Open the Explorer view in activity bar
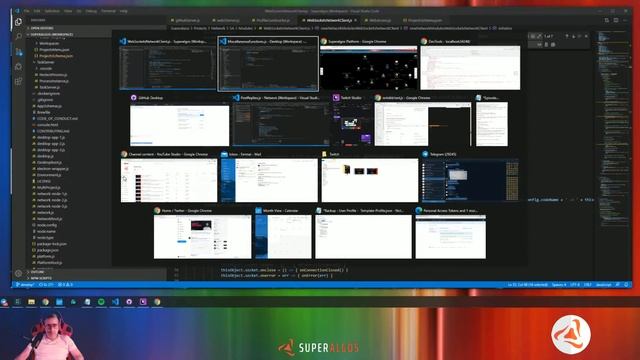Viewport: 640px width, 360px height. 18,22
